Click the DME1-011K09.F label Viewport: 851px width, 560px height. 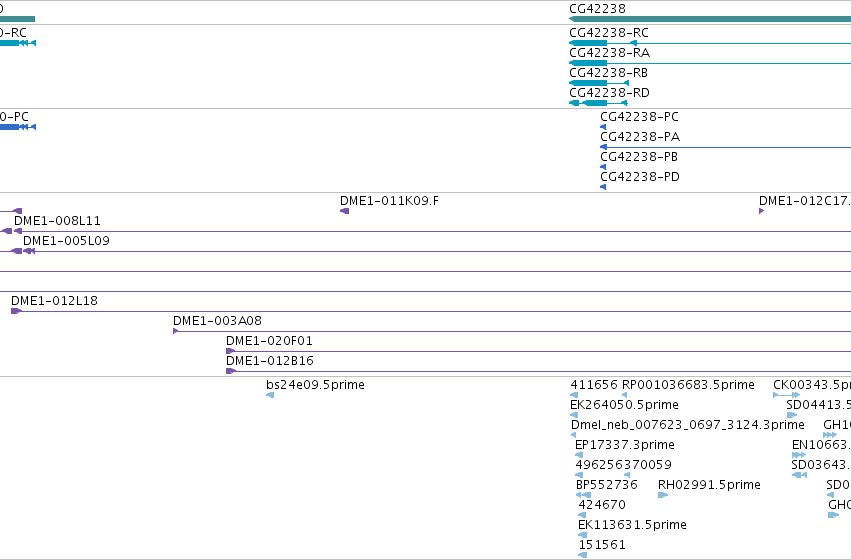pos(389,201)
